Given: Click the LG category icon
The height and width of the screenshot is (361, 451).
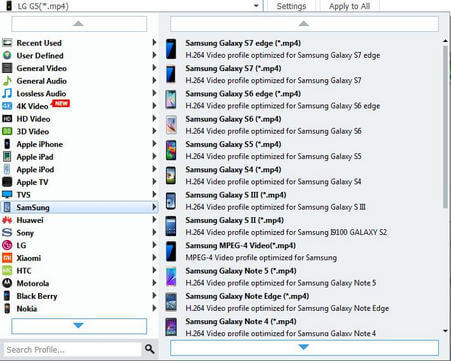Looking at the screenshot, I should coord(7,245).
